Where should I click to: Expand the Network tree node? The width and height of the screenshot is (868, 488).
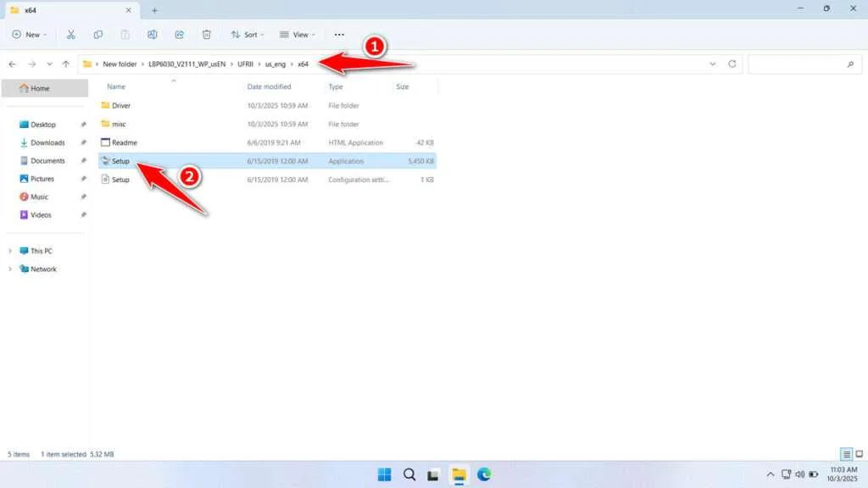pos(11,269)
